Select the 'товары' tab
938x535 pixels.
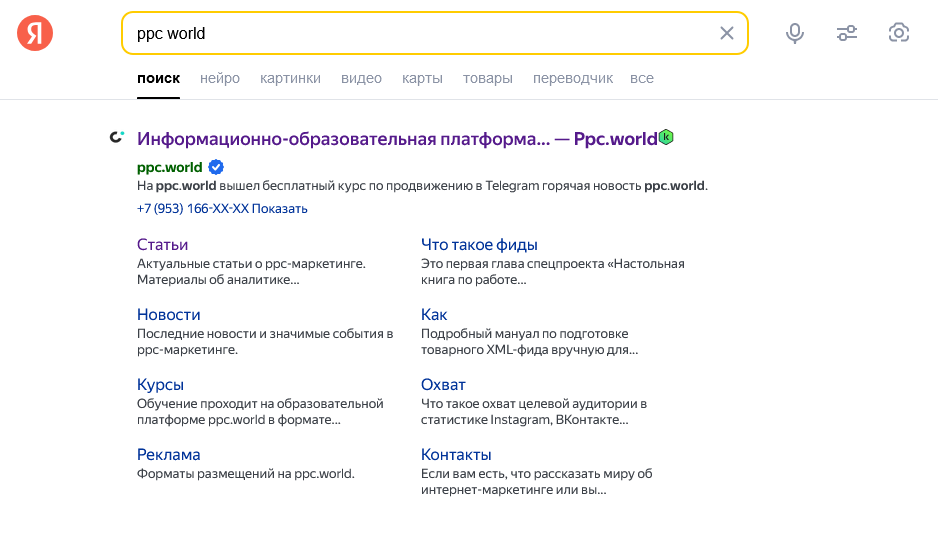[487, 78]
